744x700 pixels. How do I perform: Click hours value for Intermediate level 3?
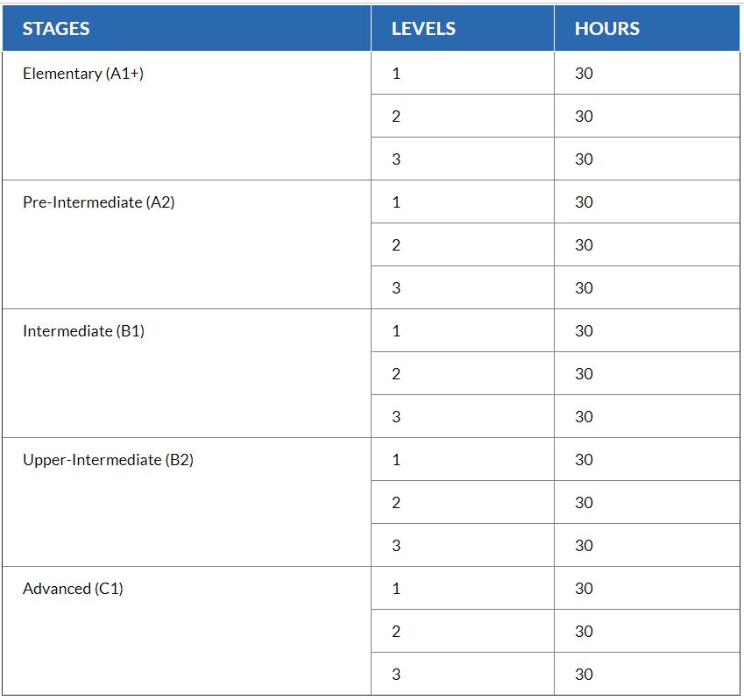[648, 416]
